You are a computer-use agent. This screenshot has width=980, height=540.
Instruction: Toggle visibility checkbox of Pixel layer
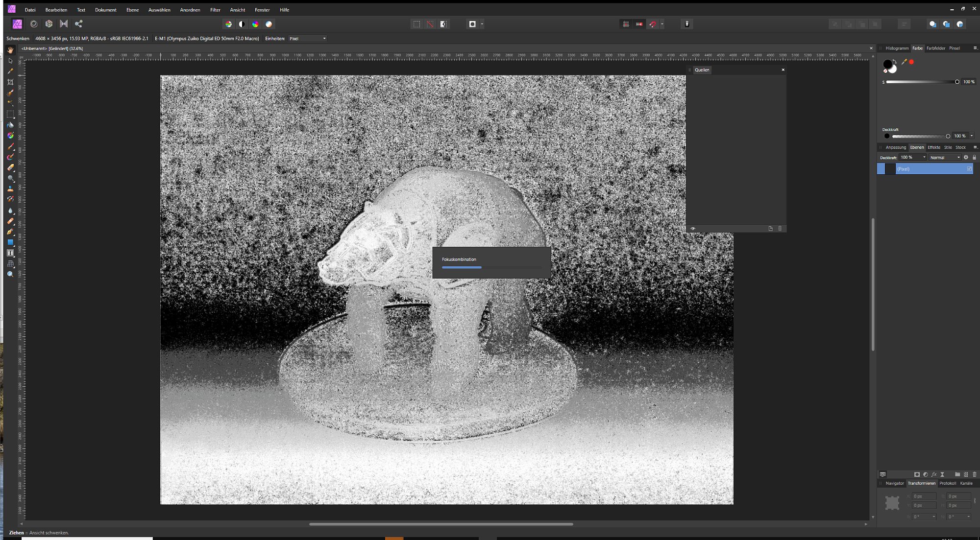tap(969, 169)
